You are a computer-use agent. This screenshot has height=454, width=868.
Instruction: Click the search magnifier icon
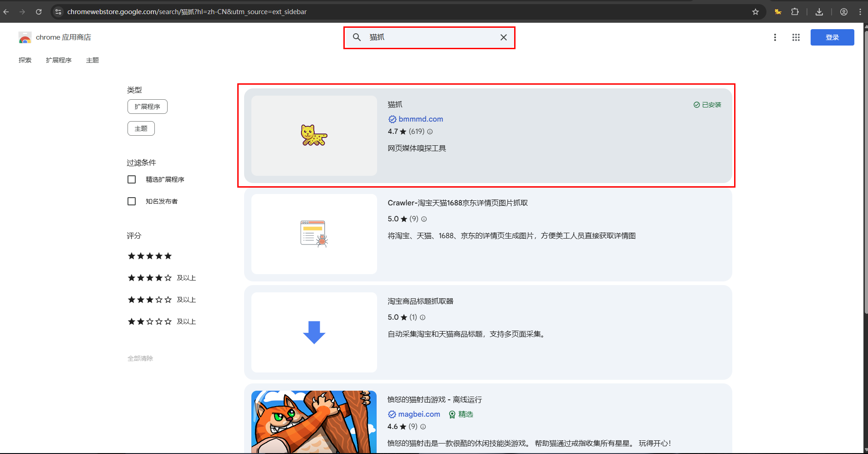pyautogui.click(x=357, y=37)
